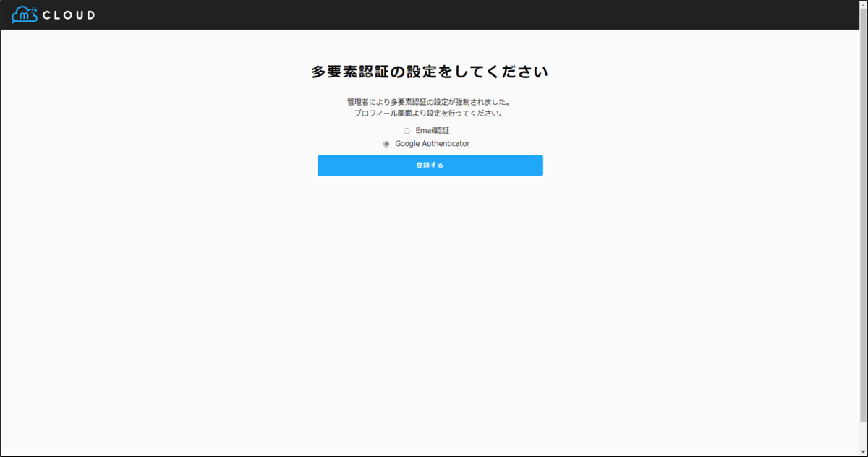
Task: Select the Google Authenticator radio button
Action: [386, 143]
